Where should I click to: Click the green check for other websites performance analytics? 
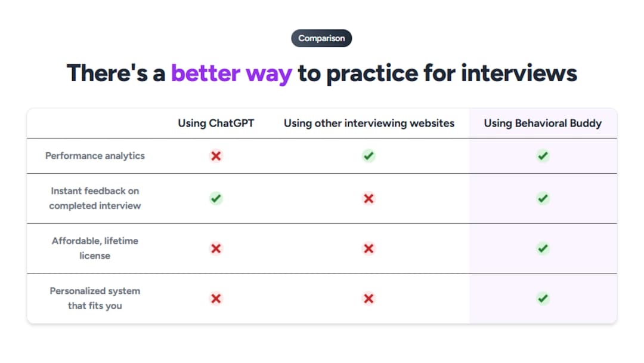point(369,156)
